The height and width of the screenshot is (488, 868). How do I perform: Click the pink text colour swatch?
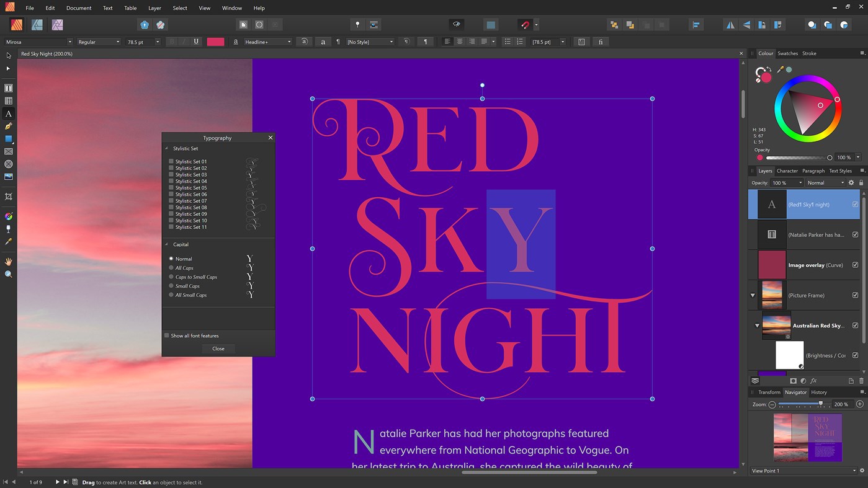tap(215, 42)
